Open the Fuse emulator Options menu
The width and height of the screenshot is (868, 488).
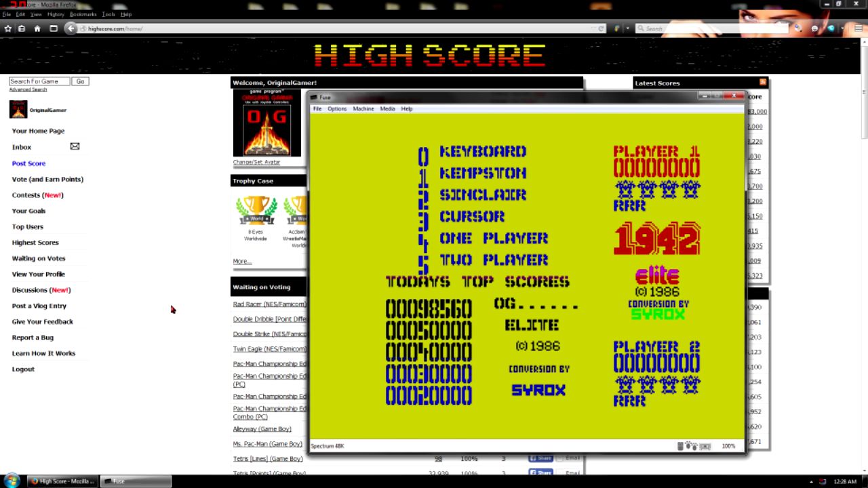tap(337, 108)
